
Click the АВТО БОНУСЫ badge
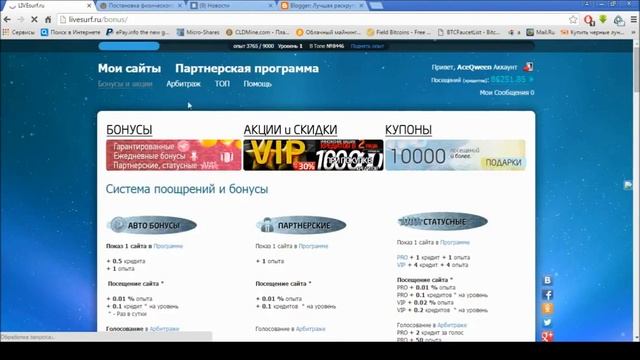(153, 225)
